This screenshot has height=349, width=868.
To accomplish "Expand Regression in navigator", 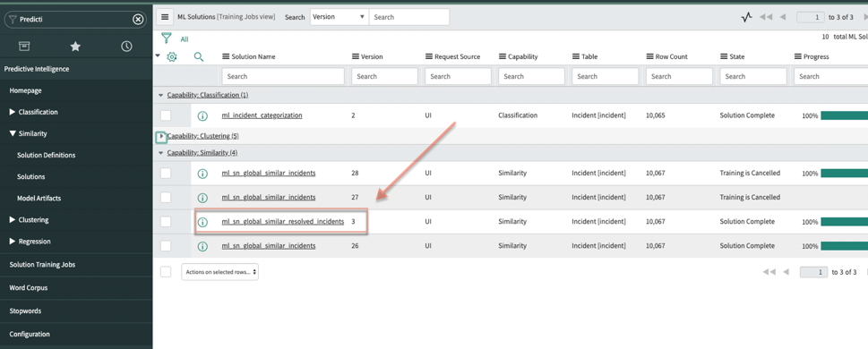I will 13,241.
